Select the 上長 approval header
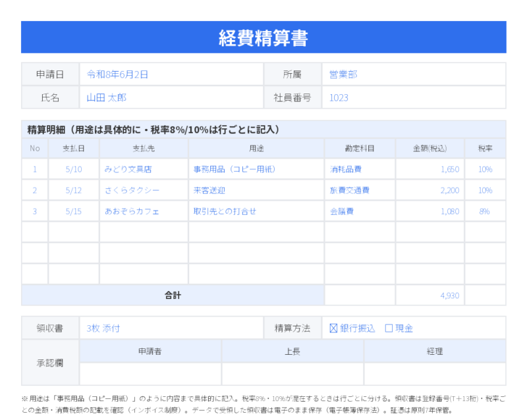 [292, 352]
